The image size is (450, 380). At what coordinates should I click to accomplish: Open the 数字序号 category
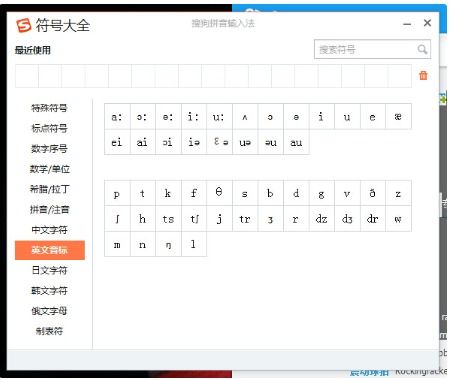[49, 149]
